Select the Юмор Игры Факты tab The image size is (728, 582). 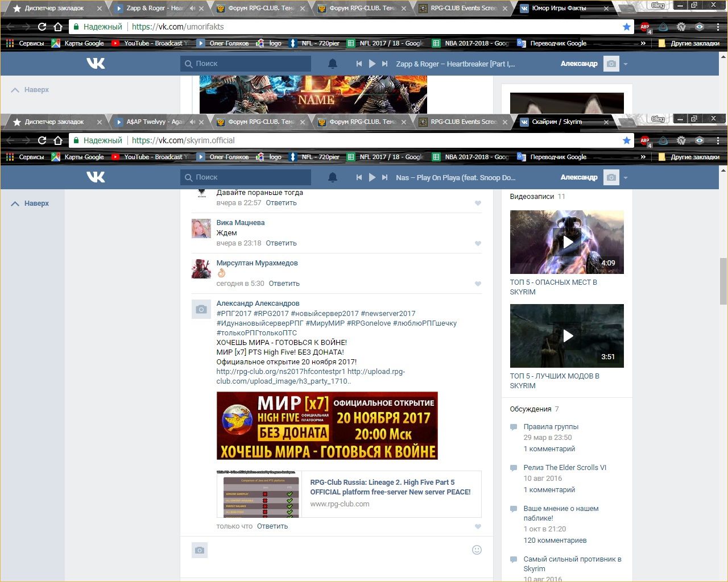564,8
